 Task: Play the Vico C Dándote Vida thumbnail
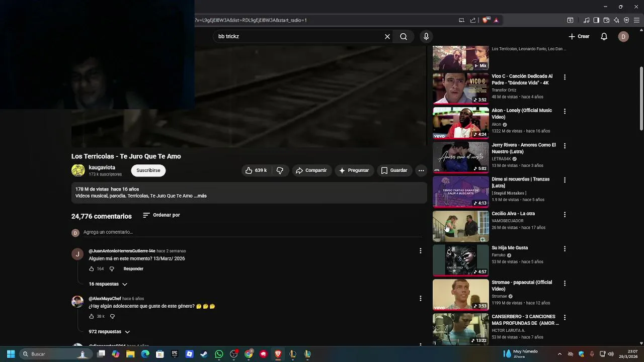tap(461, 88)
